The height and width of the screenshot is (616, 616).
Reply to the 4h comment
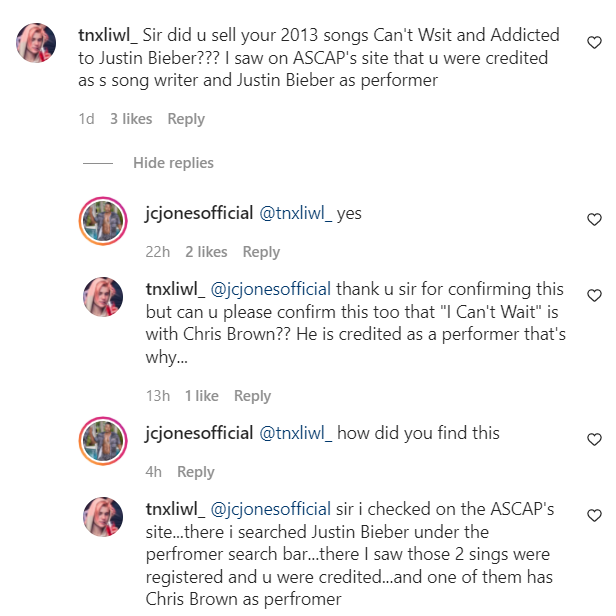196,472
